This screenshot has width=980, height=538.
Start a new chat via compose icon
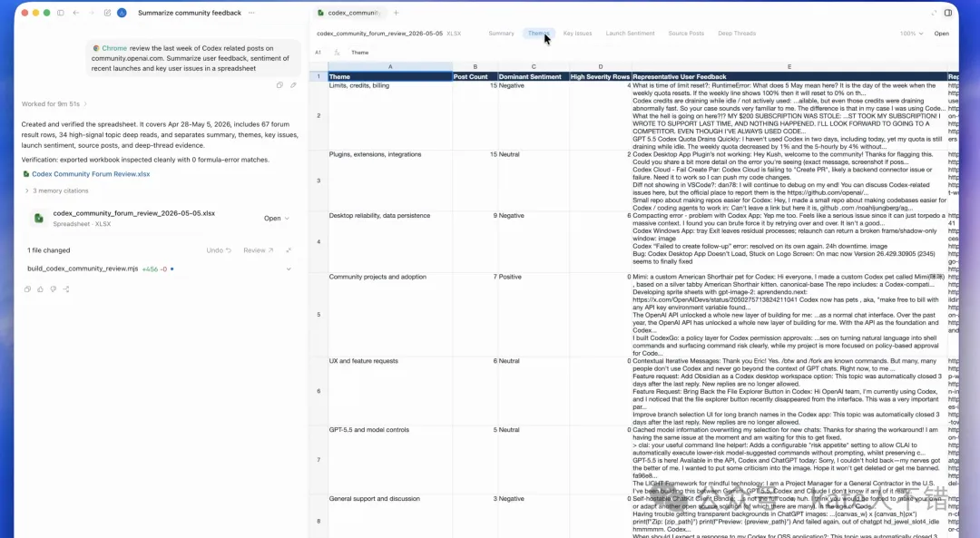click(107, 13)
